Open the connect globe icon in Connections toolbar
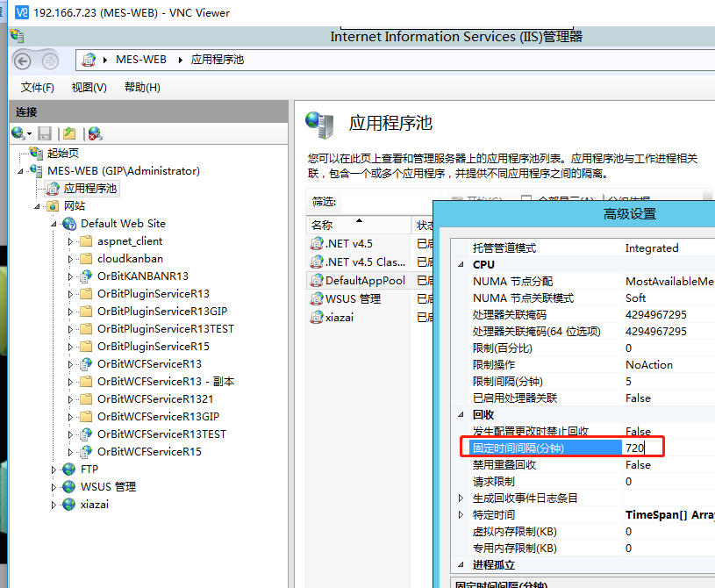The height and width of the screenshot is (588, 715). pos(18,133)
